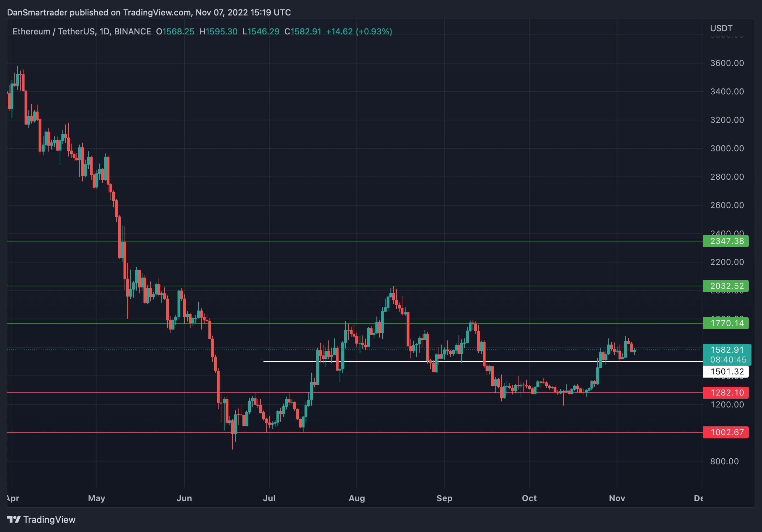The image size is (762, 532).
Task: Click the DanSmartrader published header text
Action: pyautogui.click(x=149, y=13)
